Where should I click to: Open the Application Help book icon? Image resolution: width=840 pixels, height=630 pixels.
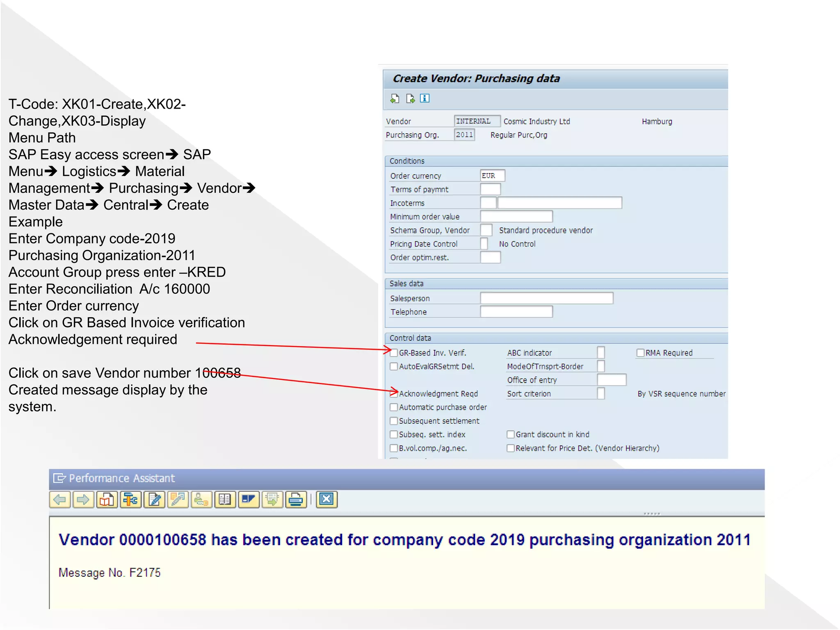click(x=107, y=500)
